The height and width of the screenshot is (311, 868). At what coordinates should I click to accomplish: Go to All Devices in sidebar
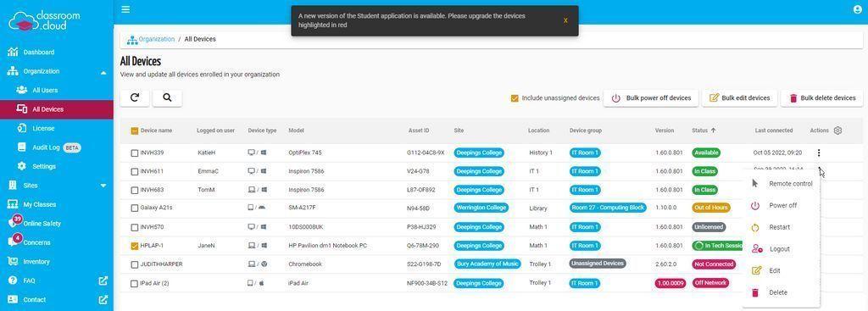(57, 109)
